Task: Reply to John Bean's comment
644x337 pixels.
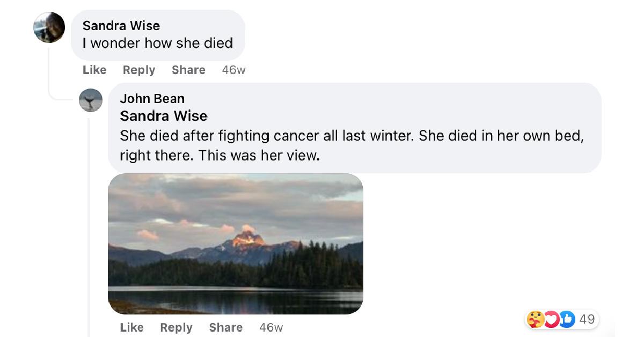Action: pyautogui.click(x=176, y=327)
